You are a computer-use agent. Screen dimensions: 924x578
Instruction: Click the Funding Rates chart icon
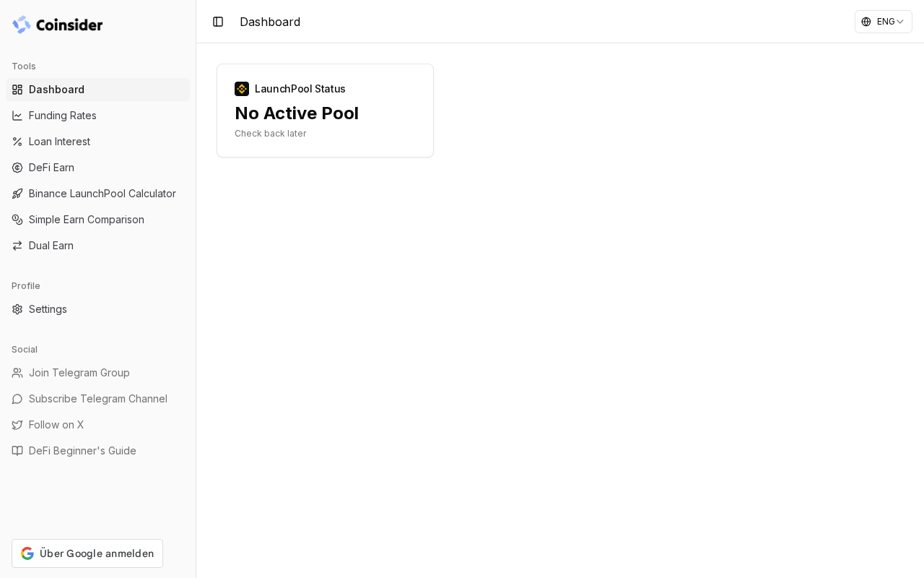click(x=17, y=116)
